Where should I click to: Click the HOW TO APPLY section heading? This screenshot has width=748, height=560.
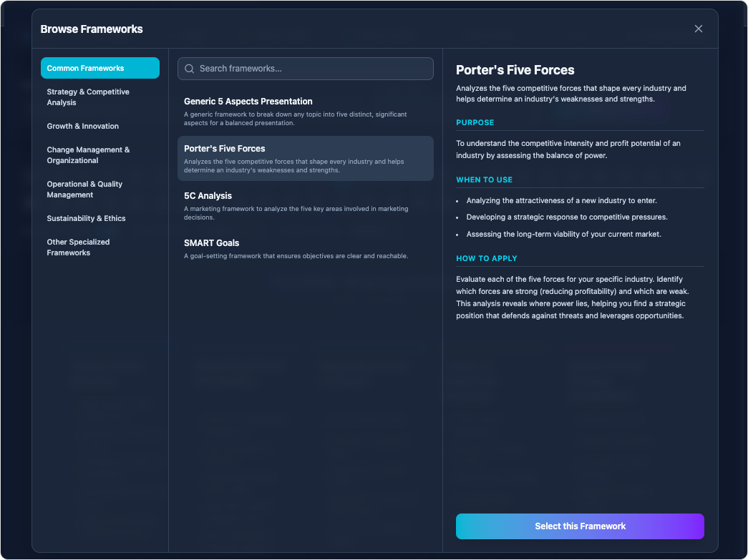pyautogui.click(x=487, y=258)
